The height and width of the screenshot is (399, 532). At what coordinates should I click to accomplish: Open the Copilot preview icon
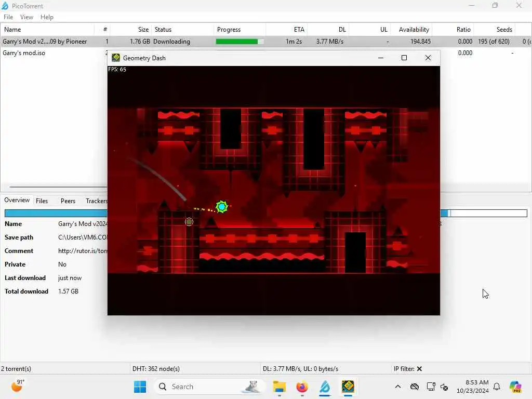(515, 387)
